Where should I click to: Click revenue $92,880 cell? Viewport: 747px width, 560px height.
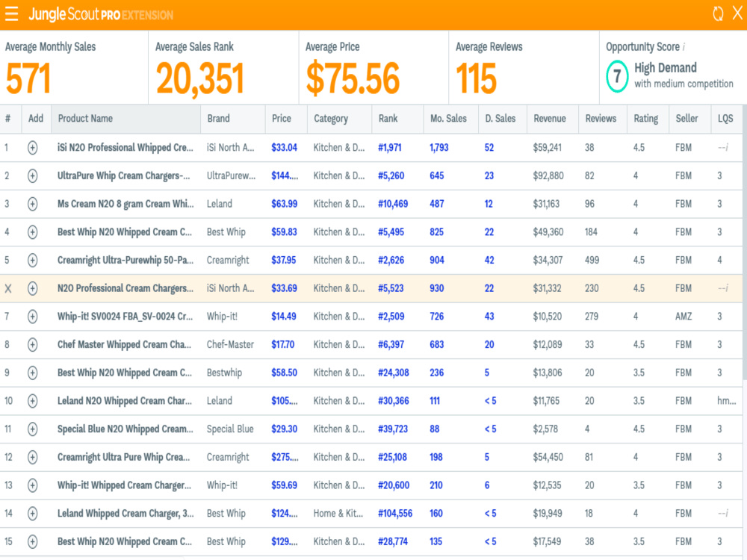(548, 175)
